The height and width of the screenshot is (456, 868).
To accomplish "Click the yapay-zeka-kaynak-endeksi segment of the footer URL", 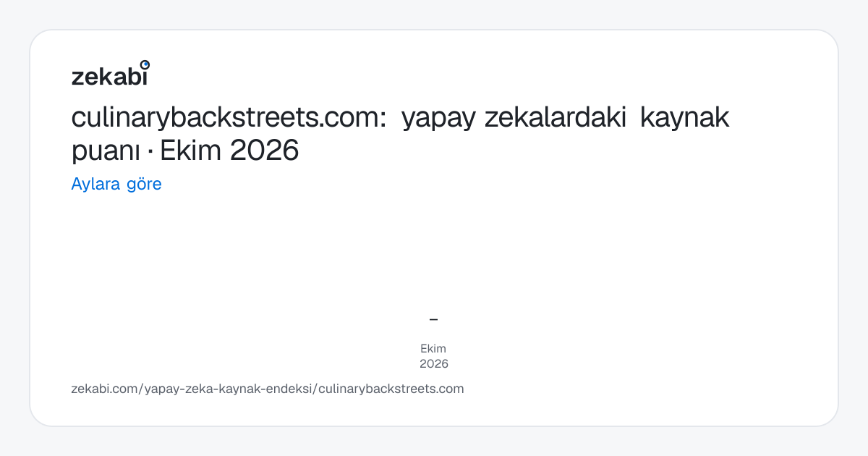I will tap(229, 389).
